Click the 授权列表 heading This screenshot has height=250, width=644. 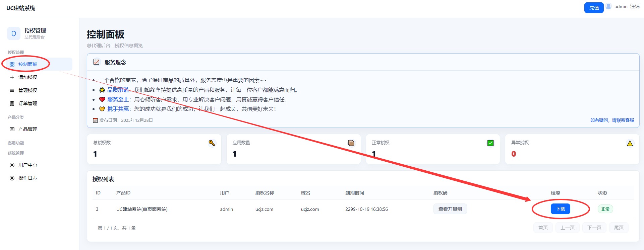[x=103, y=179]
